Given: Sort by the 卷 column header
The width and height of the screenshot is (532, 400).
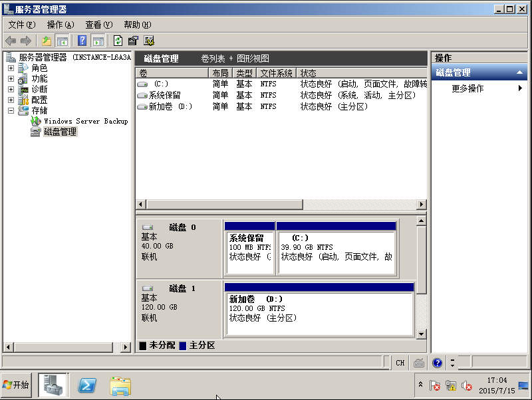Looking at the screenshot, I should tap(172, 73).
